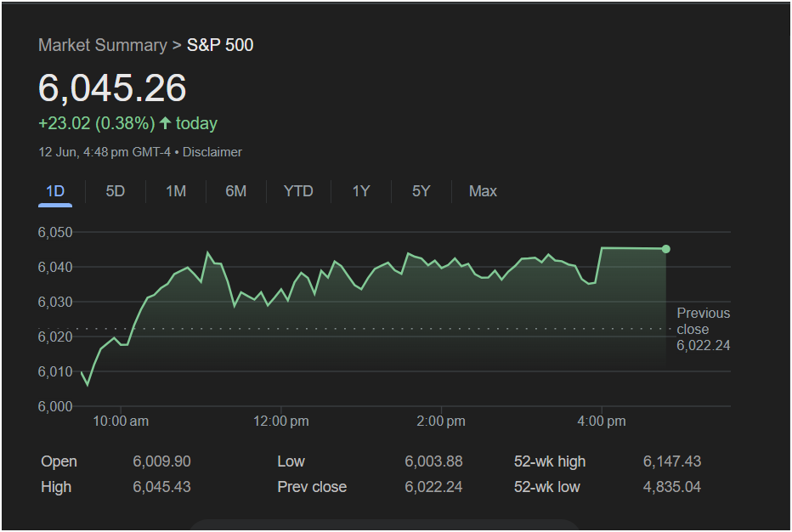Viewport: 792px width, 532px height.
Task: Switch to the 5D chart range
Action: 116,191
